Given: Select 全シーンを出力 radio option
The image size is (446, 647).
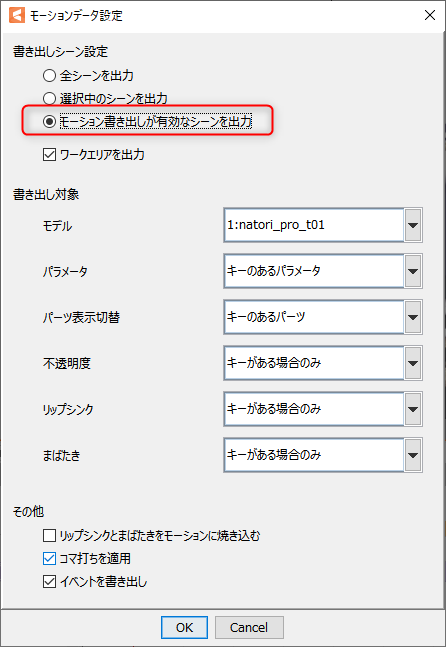Looking at the screenshot, I should tap(49, 76).
